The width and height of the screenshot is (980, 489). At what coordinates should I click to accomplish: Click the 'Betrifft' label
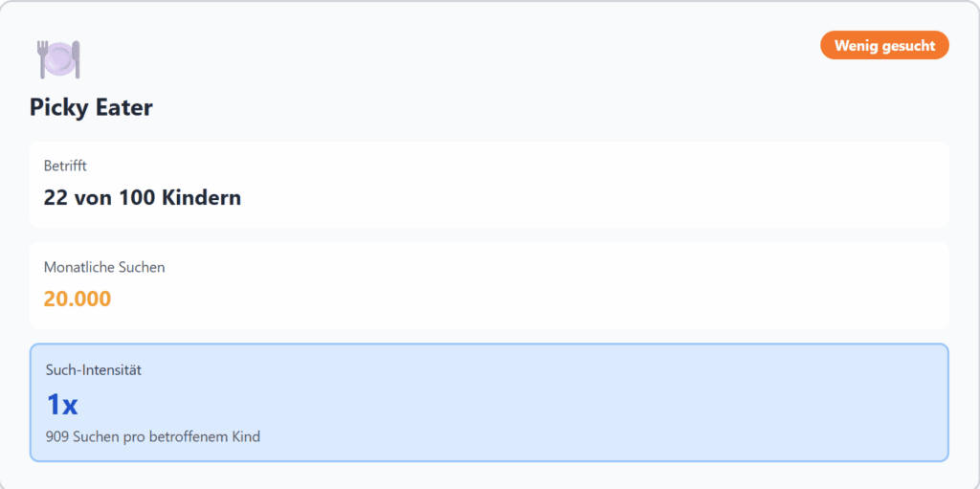click(66, 166)
